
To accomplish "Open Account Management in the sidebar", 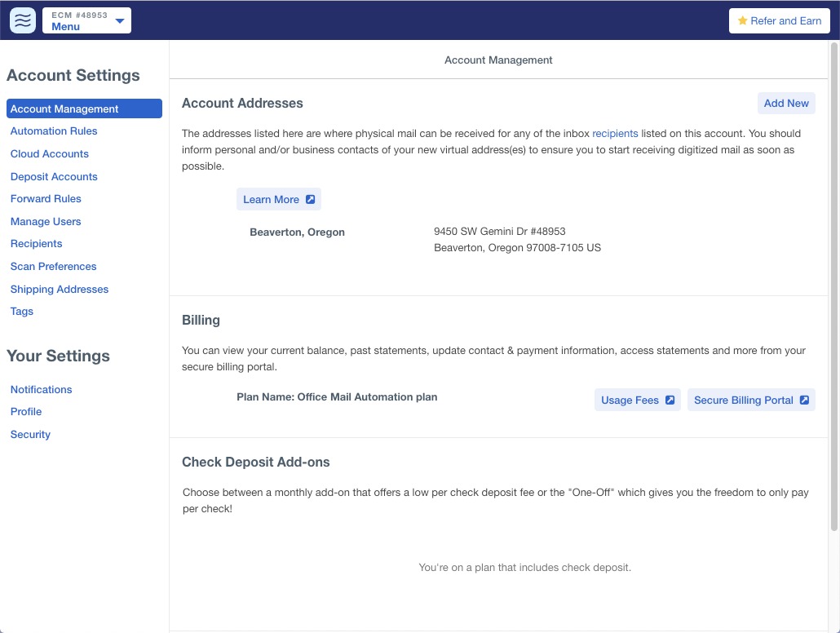I will coord(84,108).
